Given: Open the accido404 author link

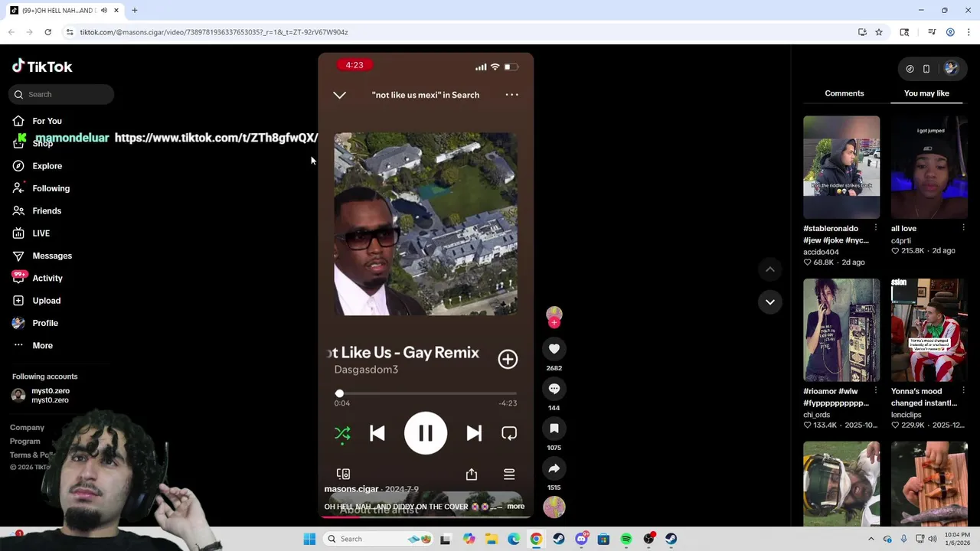Looking at the screenshot, I should click(821, 252).
